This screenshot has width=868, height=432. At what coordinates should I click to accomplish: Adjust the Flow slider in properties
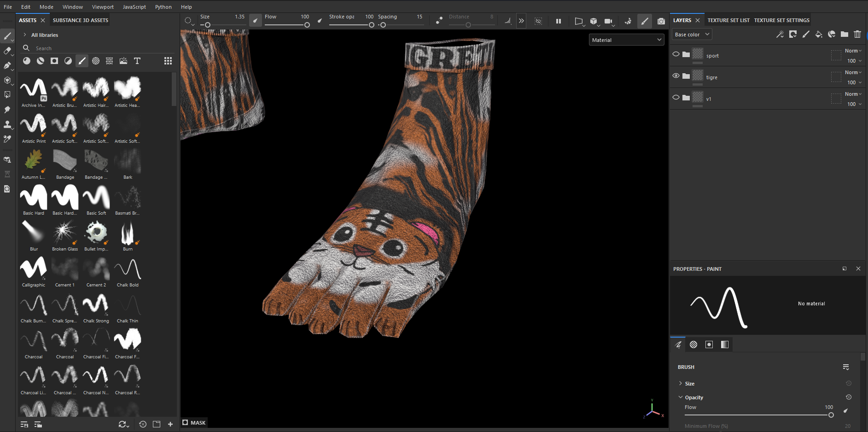[x=831, y=415]
